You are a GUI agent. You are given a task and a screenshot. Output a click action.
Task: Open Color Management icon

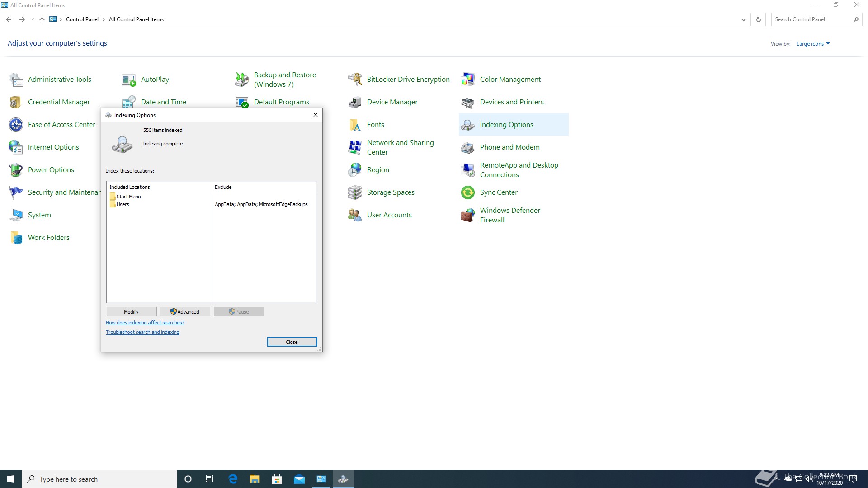(x=468, y=80)
